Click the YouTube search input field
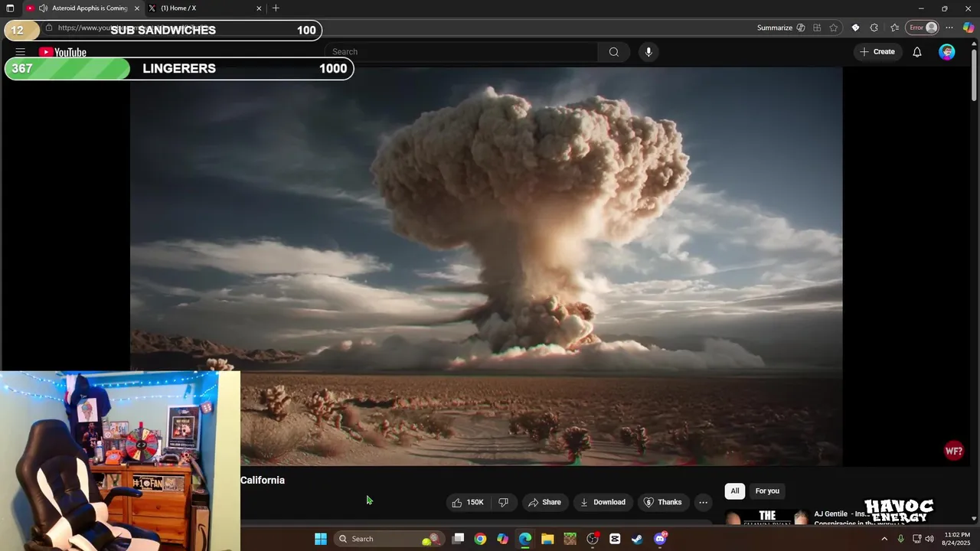The height and width of the screenshot is (551, 980). (x=461, y=52)
